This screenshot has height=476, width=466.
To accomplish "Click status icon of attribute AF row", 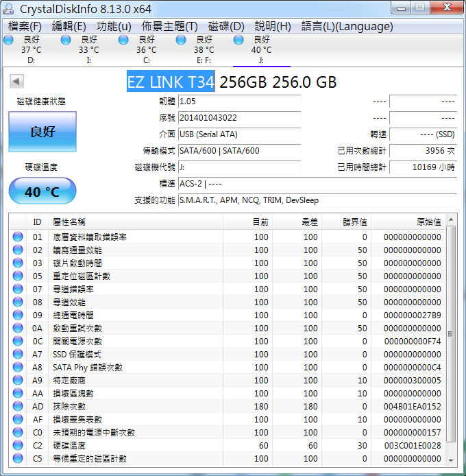I will click(x=18, y=419).
